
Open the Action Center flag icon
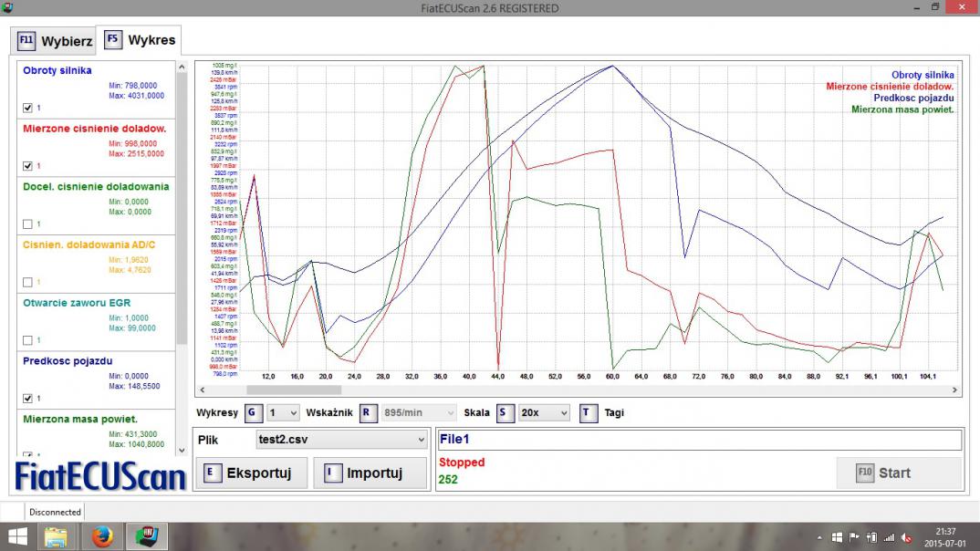pyautogui.click(x=854, y=537)
